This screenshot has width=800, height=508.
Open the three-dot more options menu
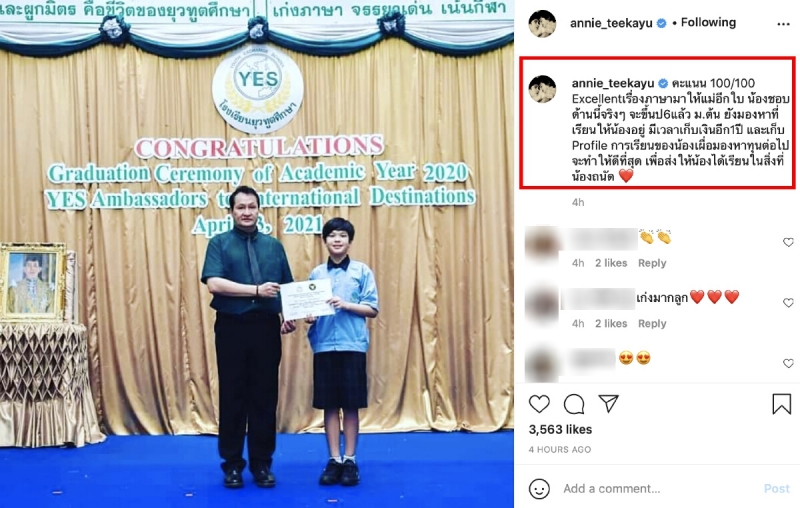tap(783, 24)
